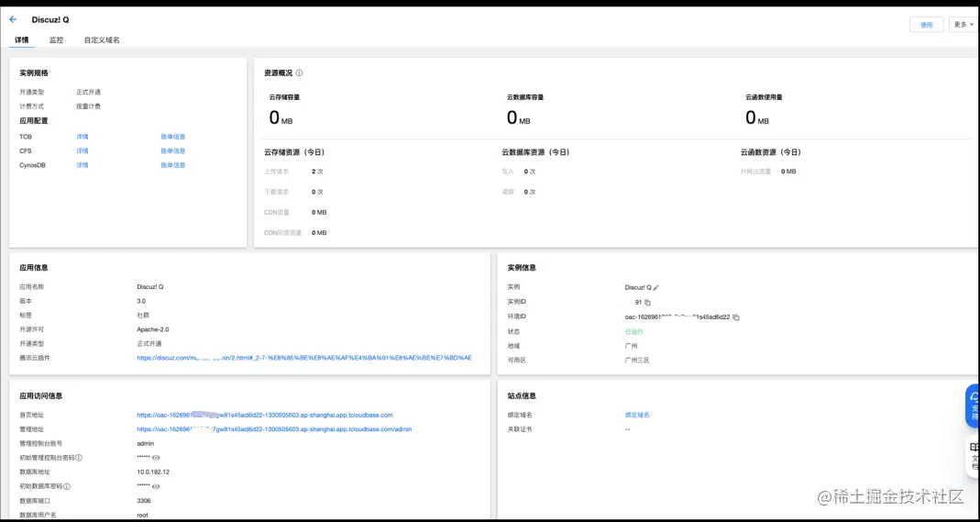Copy the 环境ID value
Image resolution: width=980 pixels, height=522 pixels.
(735, 317)
